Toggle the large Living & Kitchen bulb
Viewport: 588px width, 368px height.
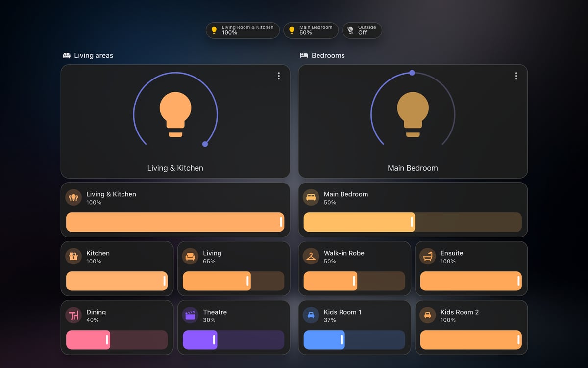pos(175,115)
